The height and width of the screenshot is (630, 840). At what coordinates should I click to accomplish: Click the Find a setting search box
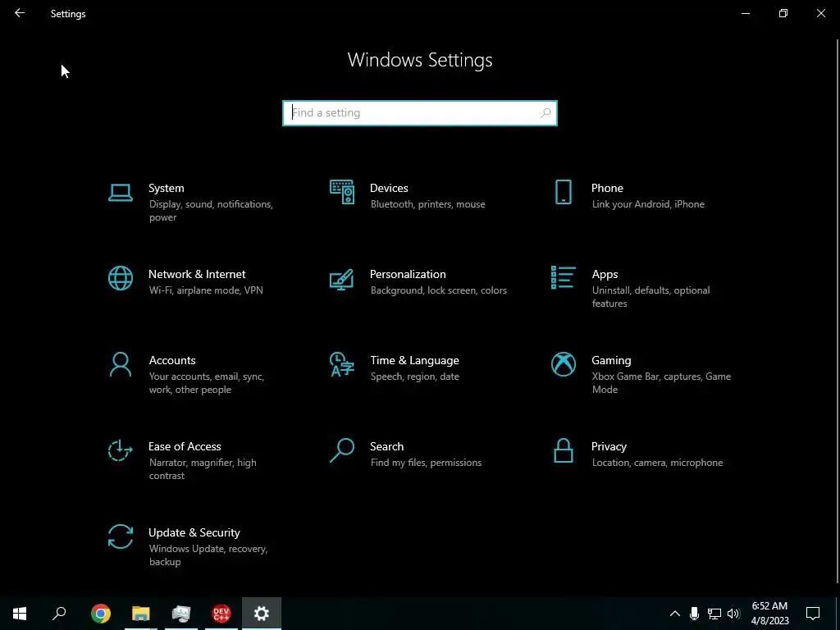(420, 113)
